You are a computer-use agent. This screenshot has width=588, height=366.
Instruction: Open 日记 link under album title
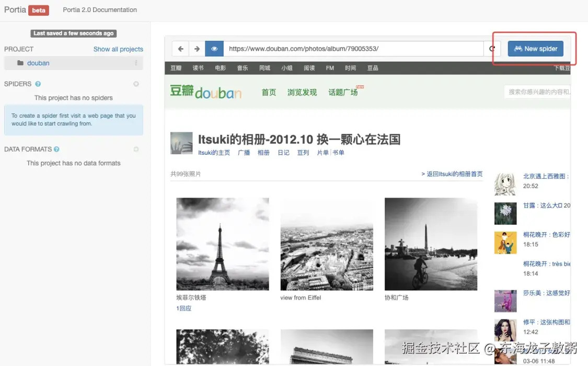283,153
